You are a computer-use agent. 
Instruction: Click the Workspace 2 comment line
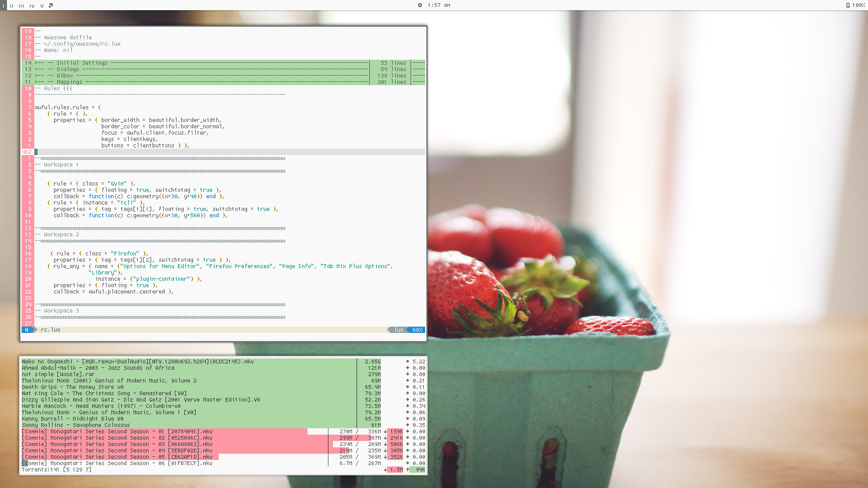[57, 234]
